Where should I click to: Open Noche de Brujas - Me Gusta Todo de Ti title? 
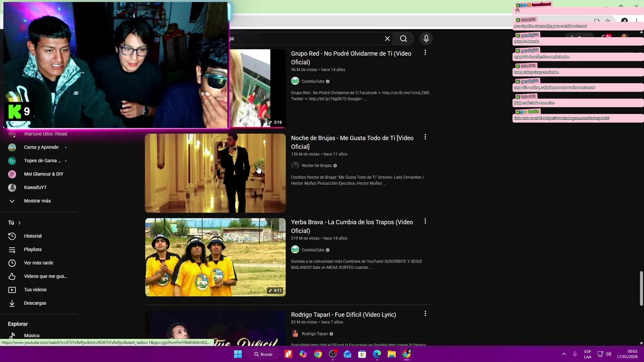pos(352,142)
